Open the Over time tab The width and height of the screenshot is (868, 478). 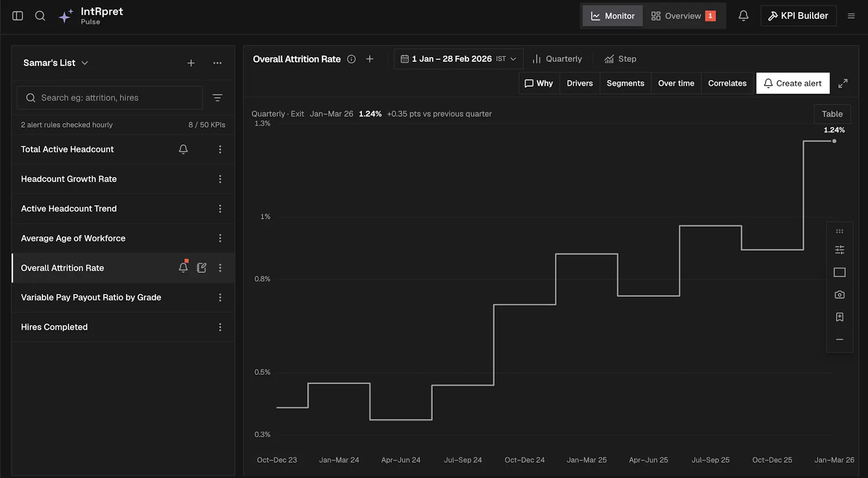coord(676,83)
